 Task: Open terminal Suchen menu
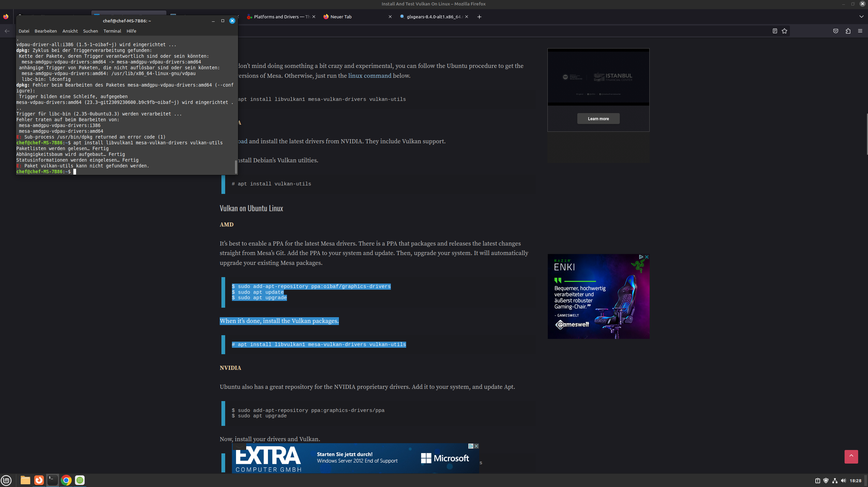[90, 31]
